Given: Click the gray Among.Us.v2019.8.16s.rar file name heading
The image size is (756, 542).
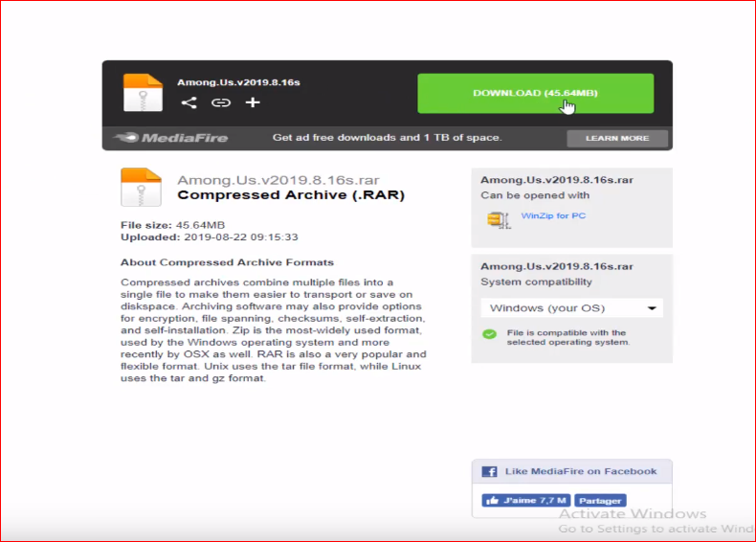Looking at the screenshot, I should coord(278,180).
